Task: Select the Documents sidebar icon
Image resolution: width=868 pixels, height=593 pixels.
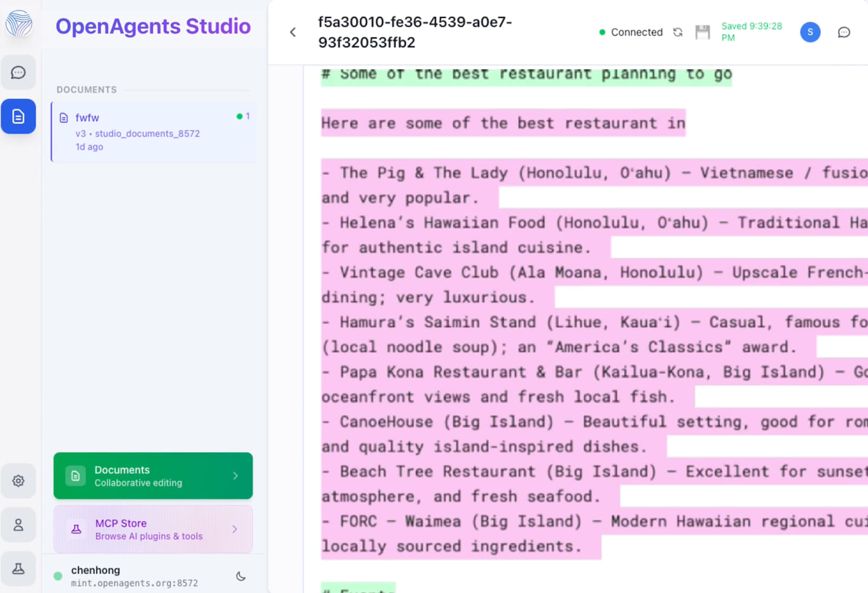Action: tap(18, 117)
